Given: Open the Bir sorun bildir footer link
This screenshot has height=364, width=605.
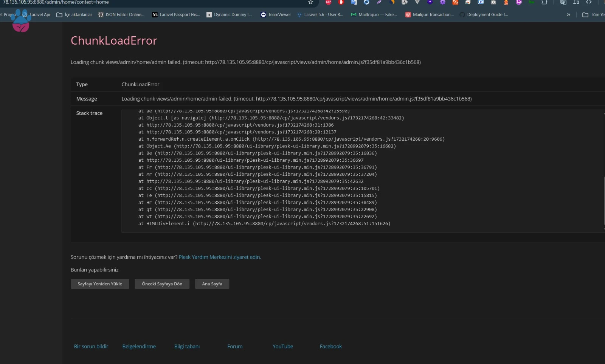Looking at the screenshot, I should pos(91,346).
